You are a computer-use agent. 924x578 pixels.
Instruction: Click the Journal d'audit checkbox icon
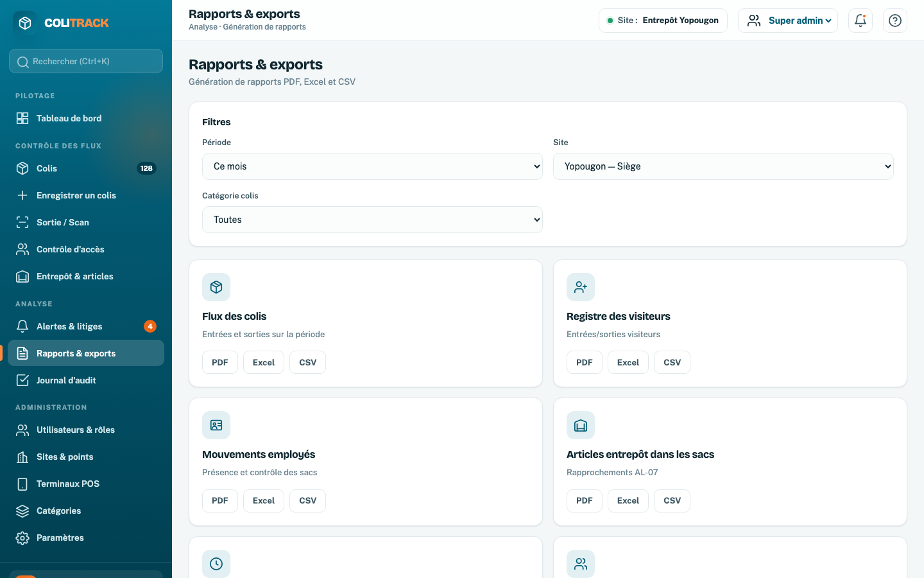pyautogui.click(x=22, y=380)
